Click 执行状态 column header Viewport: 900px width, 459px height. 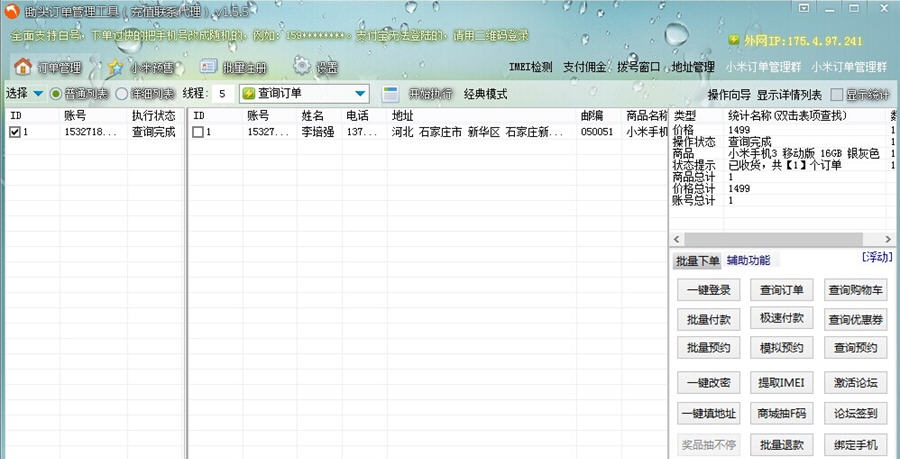pyautogui.click(x=154, y=116)
